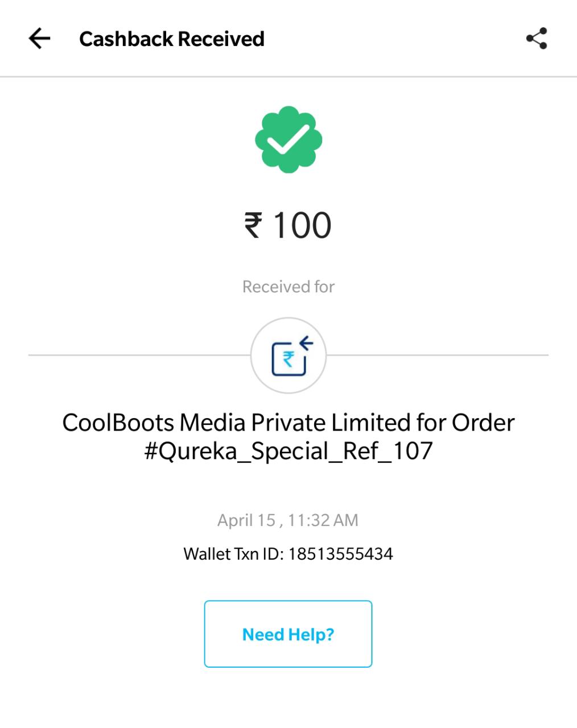Tap the Cashback Received title
Viewport: 577px width, 728px height.
[172, 39]
